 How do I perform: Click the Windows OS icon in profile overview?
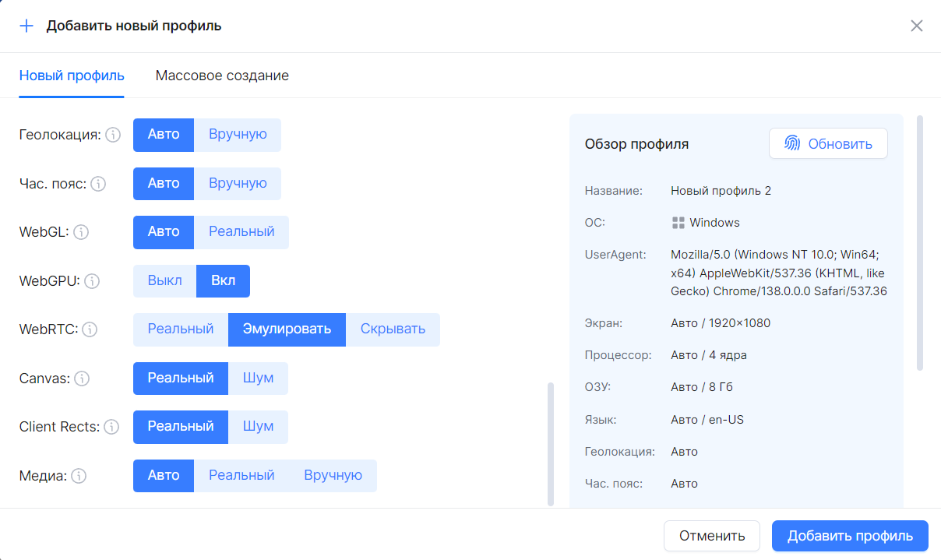tap(679, 222)
